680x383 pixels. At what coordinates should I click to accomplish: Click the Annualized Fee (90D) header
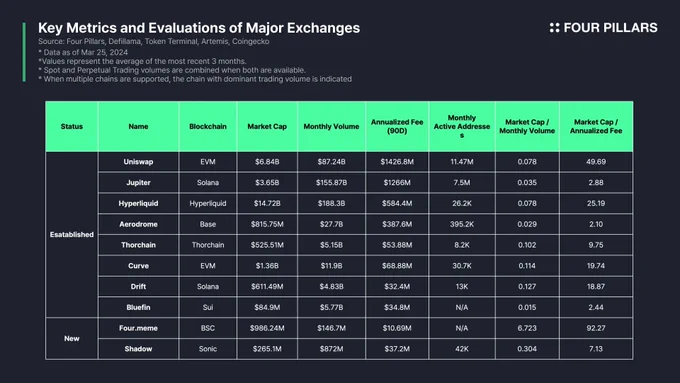tap(397, 126)
